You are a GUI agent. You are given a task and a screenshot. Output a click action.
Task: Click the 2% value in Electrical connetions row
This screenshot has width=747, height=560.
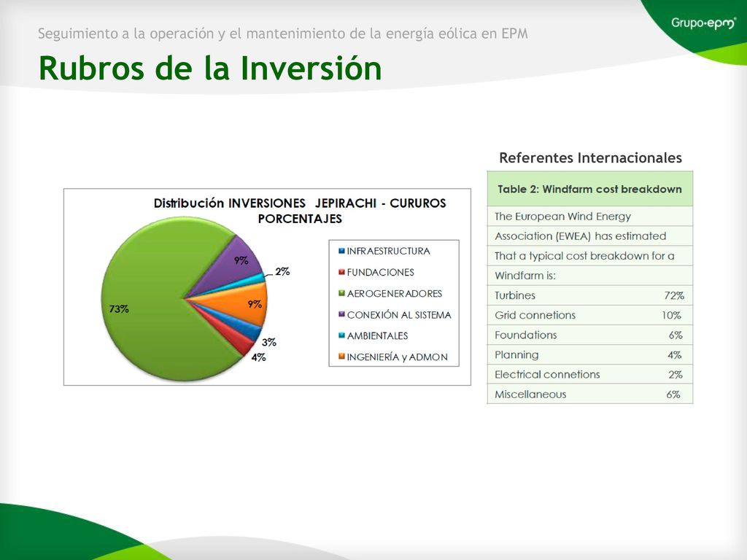[x=676, y=375]
